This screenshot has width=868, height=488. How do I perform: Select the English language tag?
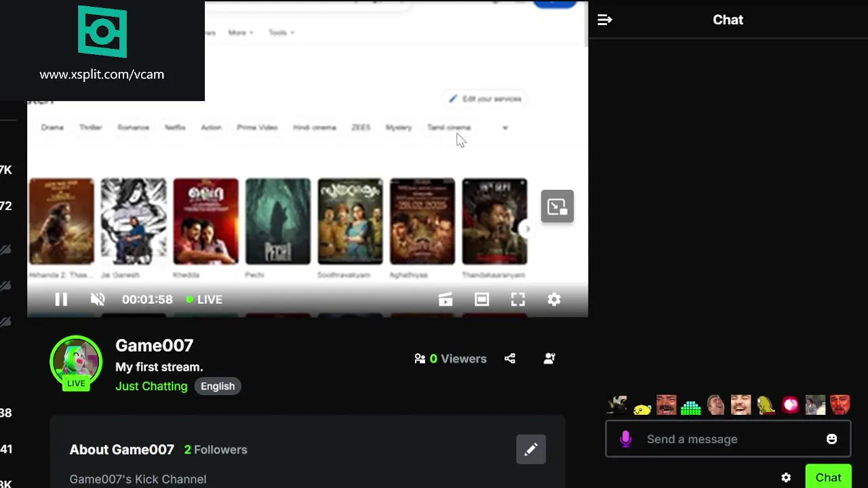[x=218, y=386]
